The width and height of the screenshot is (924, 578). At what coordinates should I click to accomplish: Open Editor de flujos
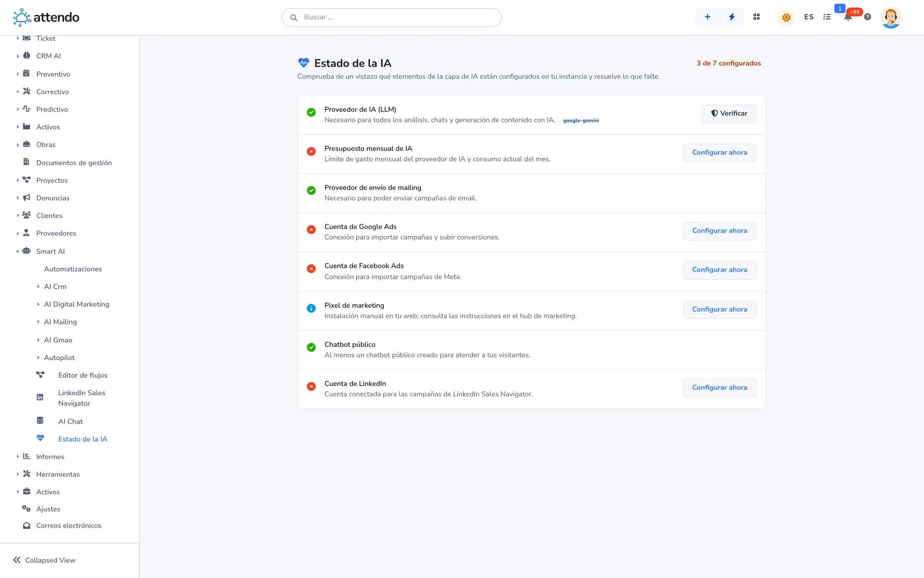tap(83, 375)
